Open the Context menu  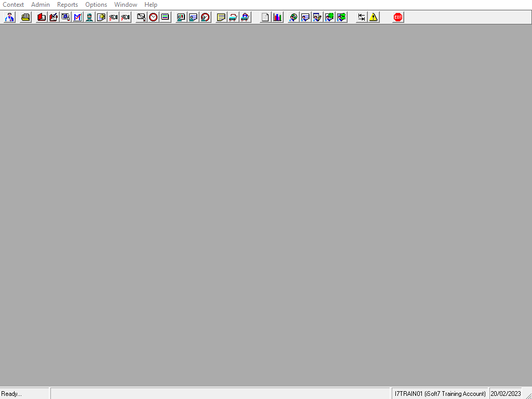(13, 5)
